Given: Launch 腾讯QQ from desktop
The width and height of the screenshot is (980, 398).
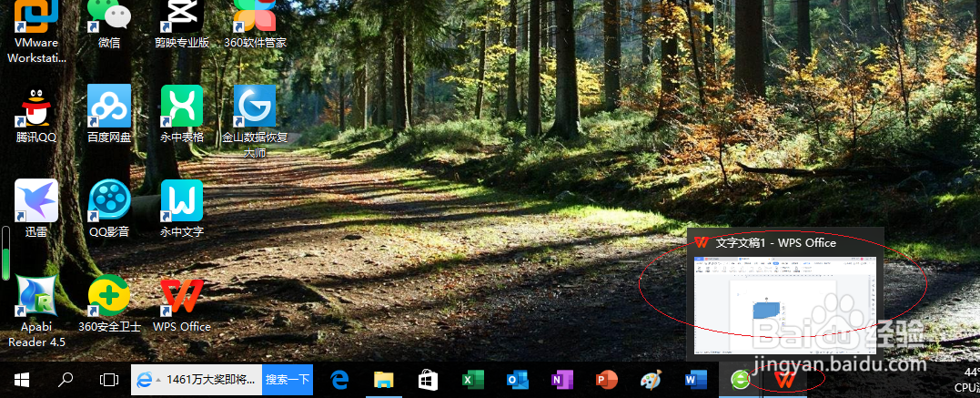Looking at the screenshot, I should tap(36, 115).
